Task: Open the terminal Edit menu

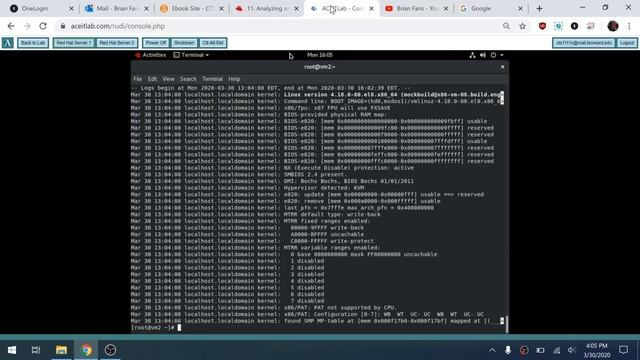Action: click(x=152, y=79)
